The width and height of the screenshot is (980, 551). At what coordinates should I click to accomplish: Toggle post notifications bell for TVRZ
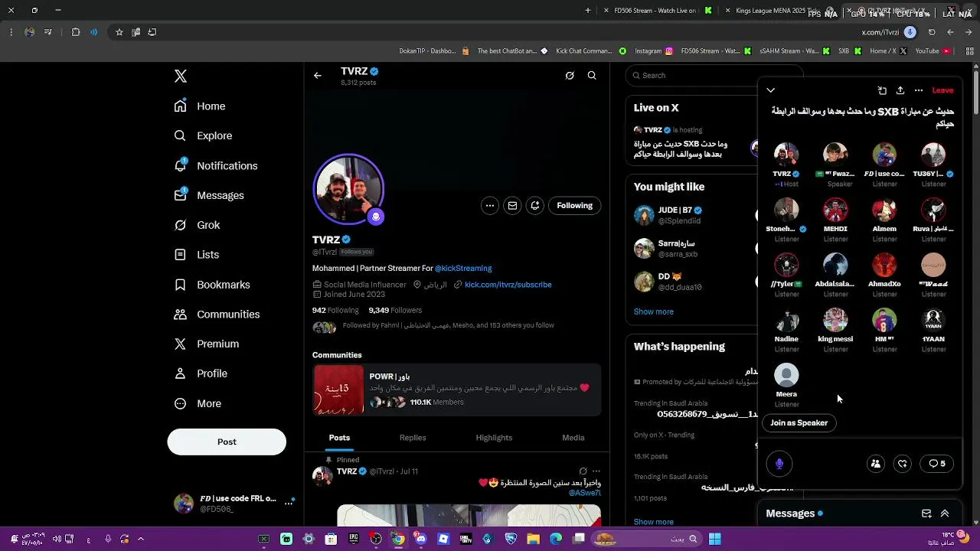535,205
